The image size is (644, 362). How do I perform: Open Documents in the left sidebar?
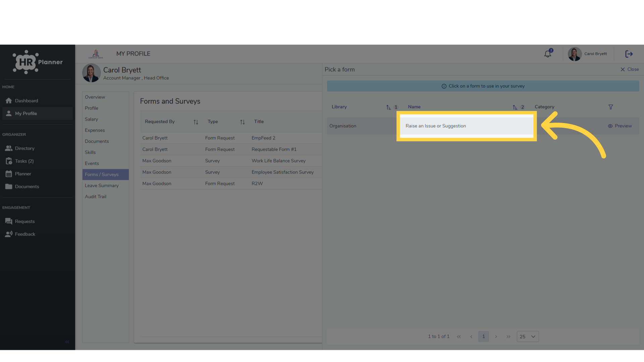pyautogui.click(x=38, y=186)
